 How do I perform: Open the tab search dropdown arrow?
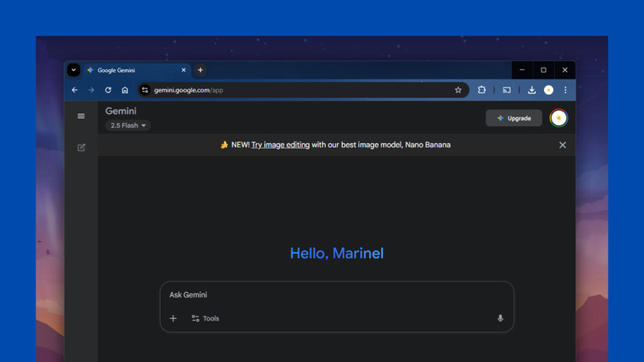point(73,70)
